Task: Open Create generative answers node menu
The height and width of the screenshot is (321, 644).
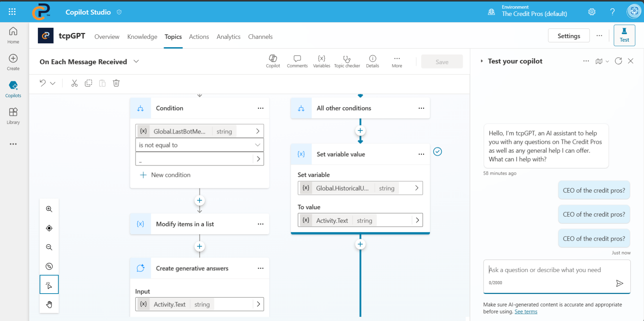Action: pos(261,268)
